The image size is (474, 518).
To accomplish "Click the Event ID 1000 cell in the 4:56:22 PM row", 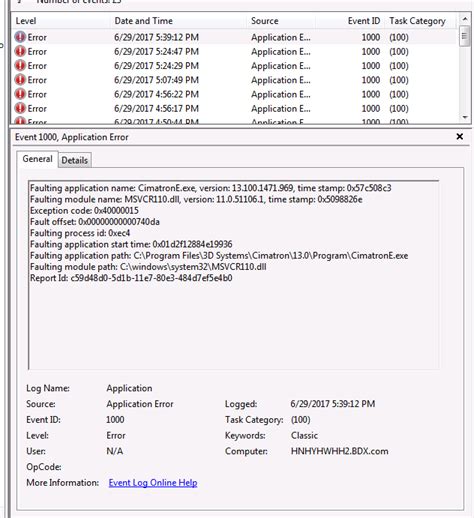I will tap(371, 95).
